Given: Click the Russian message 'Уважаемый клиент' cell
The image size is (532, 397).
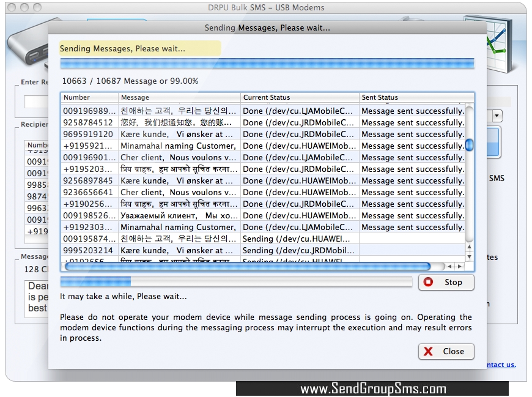Looking at the screenshot, I should [x=179, y=215].
